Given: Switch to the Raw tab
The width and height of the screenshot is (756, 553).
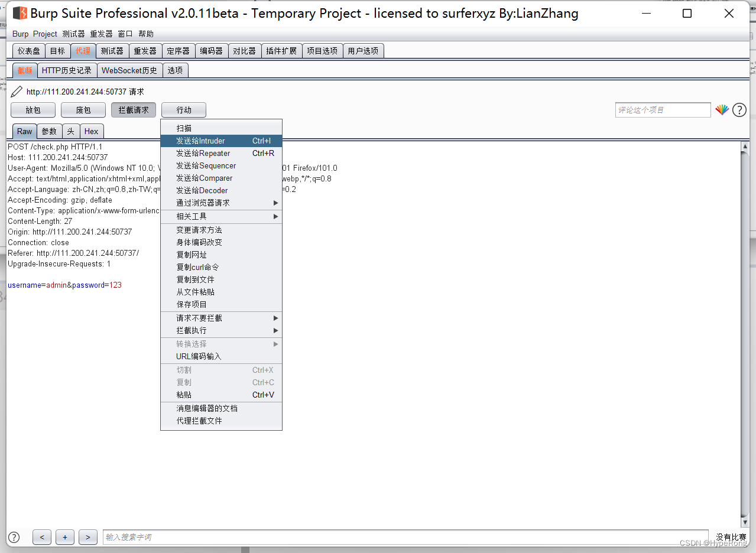Looking at the screenshot, I should point(25,131).
